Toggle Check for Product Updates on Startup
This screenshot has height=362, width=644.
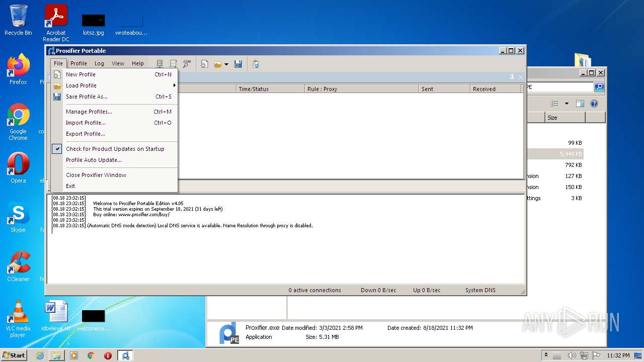pos(114,149)
